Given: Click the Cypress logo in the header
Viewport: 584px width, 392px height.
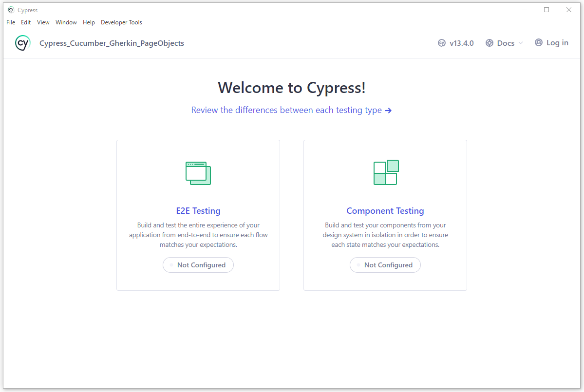Looking at the screenshot, I should point(22,43).
